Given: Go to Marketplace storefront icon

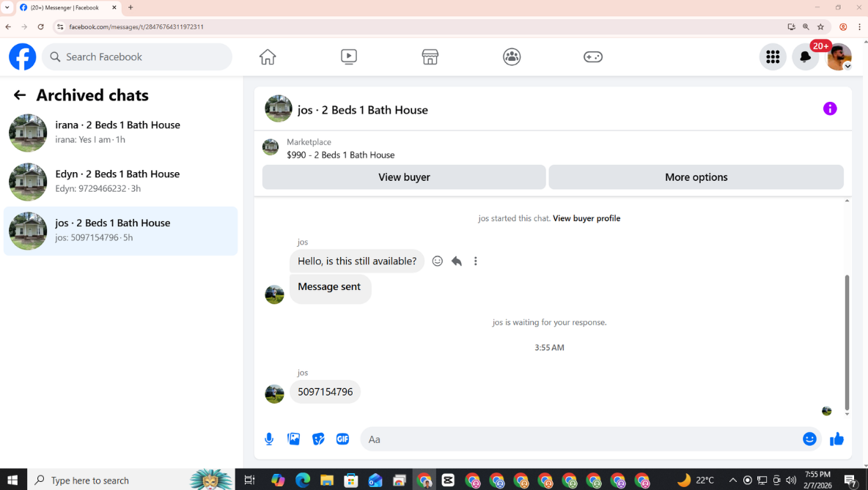Looking at the screenshot, I should (430, 57).
